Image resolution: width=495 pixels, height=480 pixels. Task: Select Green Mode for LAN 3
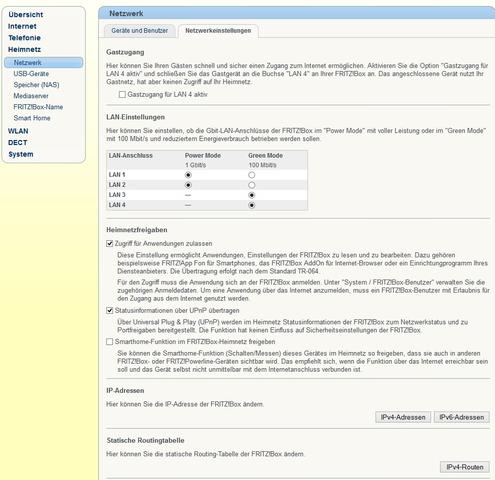(x=252, y=195)
